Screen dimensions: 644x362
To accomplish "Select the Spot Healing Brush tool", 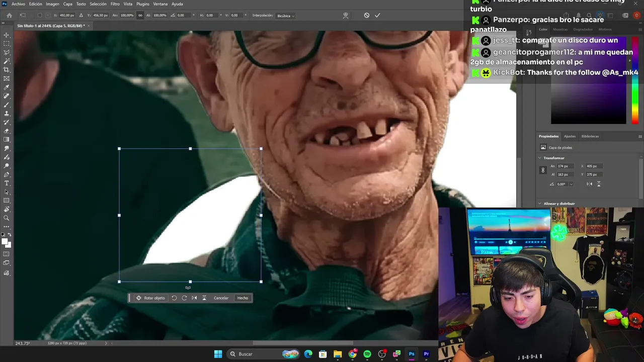I will pos(7,96).
